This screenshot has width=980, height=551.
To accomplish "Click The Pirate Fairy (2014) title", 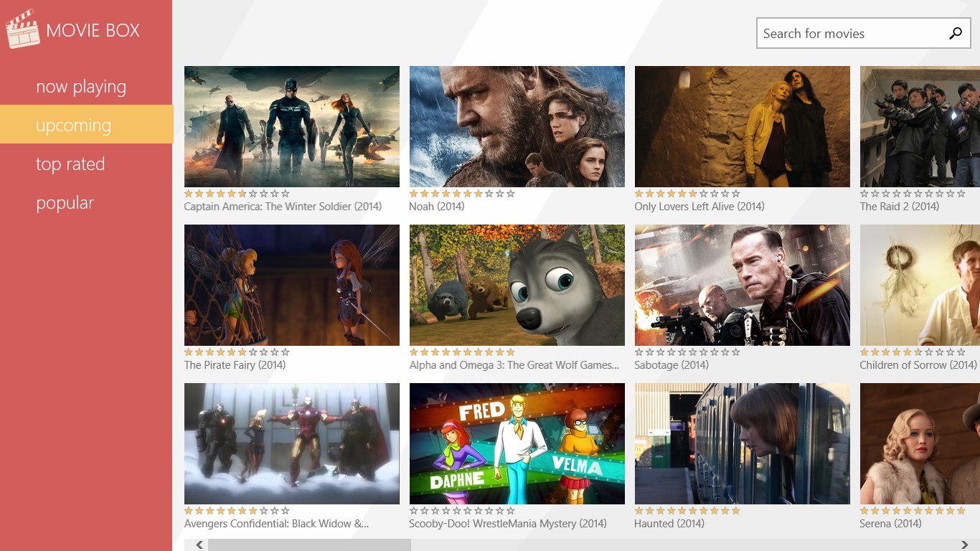I will pyautogui.click(x=235, y=365).
